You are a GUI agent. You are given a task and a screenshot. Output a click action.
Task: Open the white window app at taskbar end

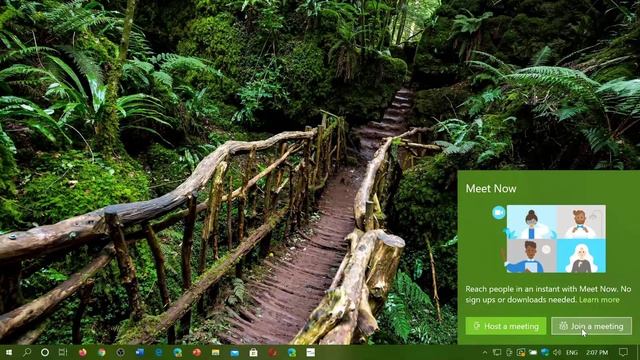[x=311, y=352]
